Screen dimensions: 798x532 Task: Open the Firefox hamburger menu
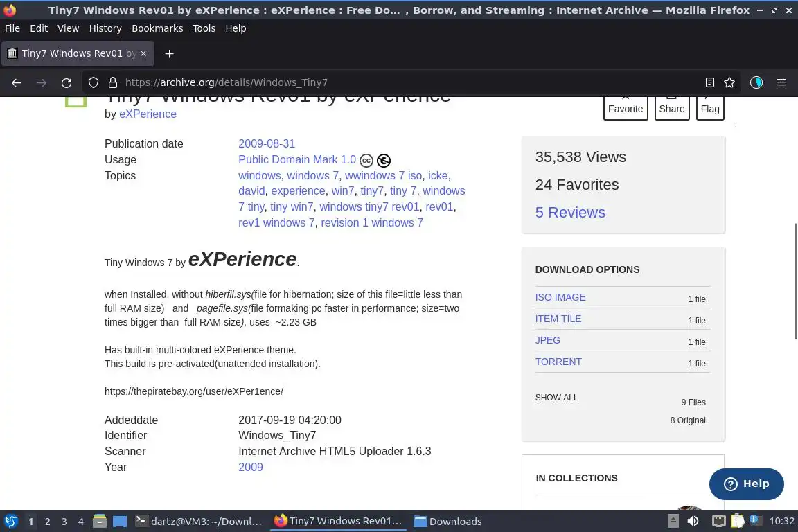781,82
